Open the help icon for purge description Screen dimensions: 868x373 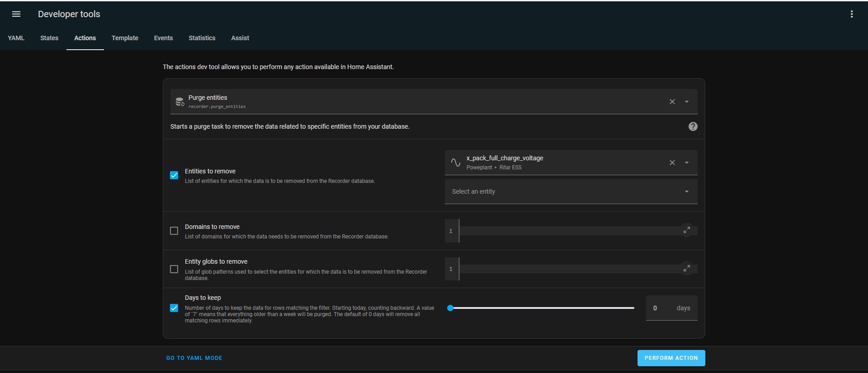pos(693,126)
